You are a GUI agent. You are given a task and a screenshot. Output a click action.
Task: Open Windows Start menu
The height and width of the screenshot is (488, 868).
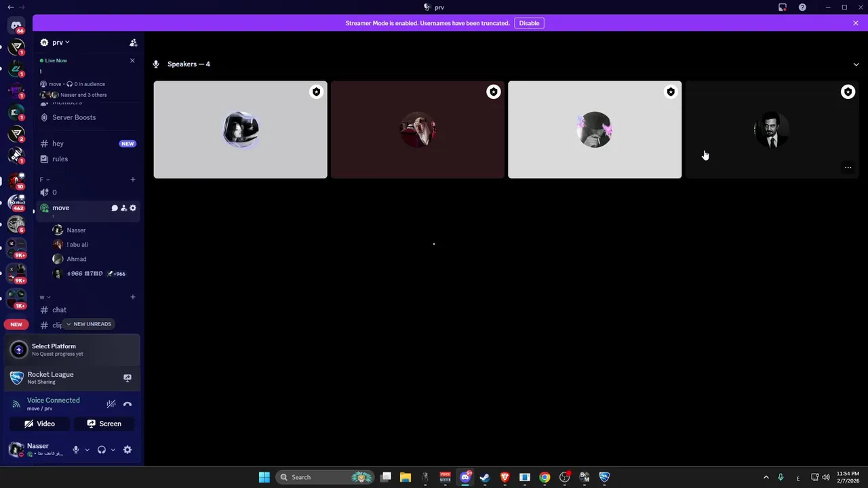pyautogui.click(x=264, y=477)
